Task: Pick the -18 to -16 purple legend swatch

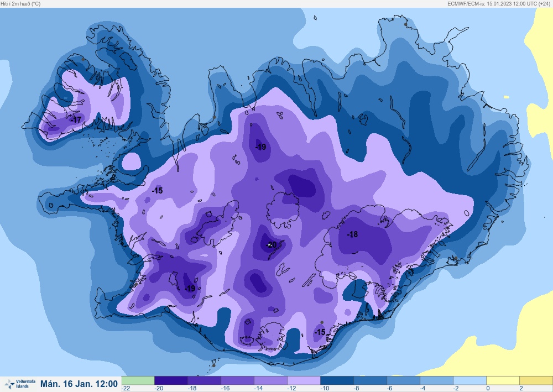Action: point(204,380)
